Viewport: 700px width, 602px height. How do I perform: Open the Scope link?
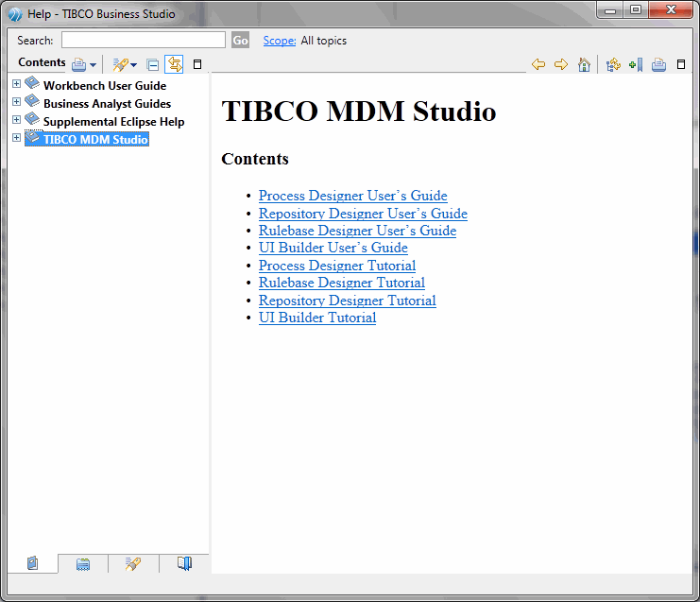coord(280,41)
